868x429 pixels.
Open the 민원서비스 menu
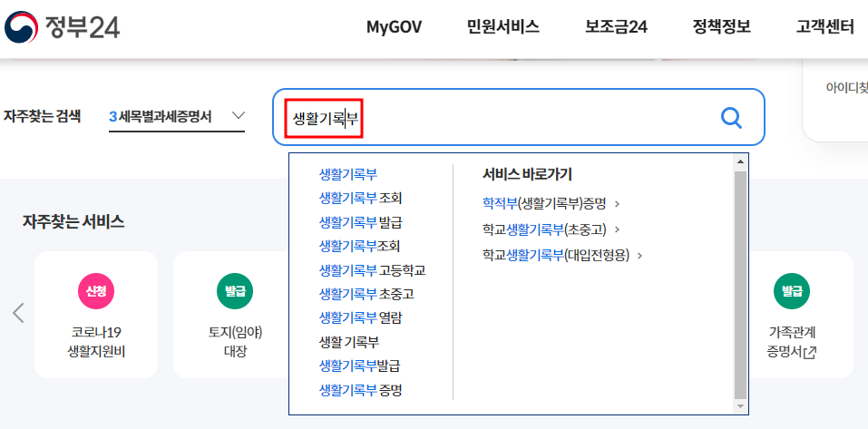click(x=503, y=26)
